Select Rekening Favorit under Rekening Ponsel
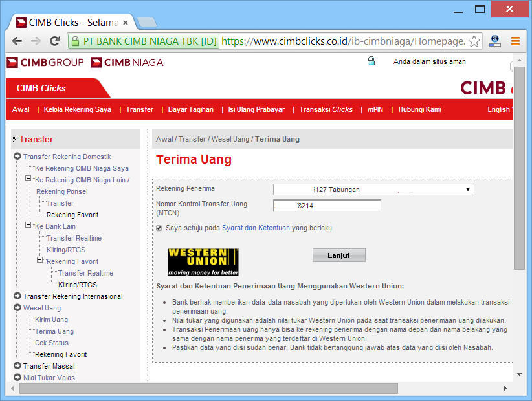The image size is (532, 401). pos(72,215)
